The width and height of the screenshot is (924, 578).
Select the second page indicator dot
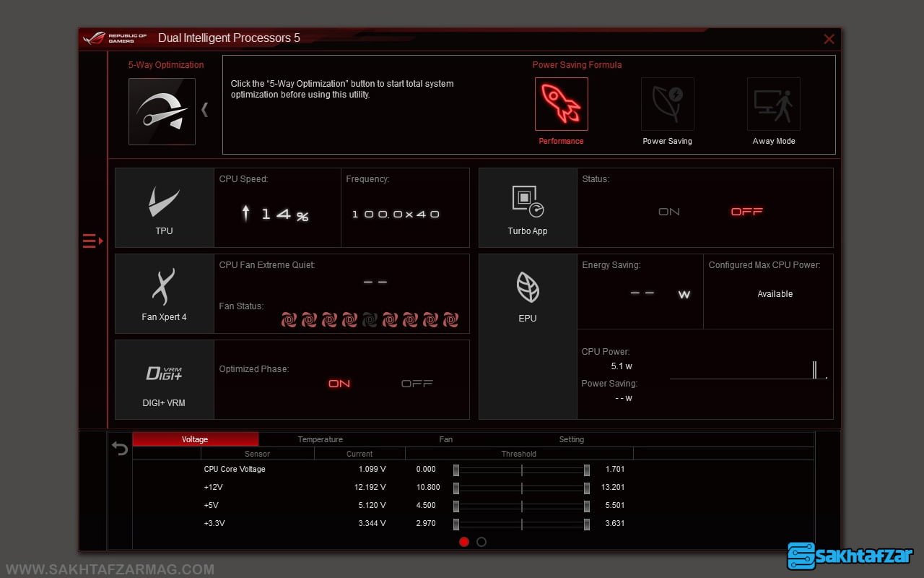click(x=481, y=542)
